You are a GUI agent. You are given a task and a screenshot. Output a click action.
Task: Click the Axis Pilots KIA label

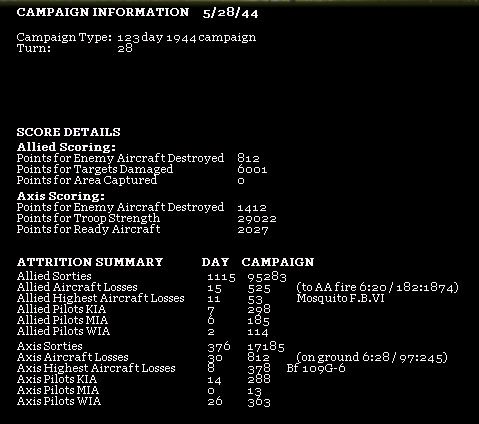pos(57,379)
